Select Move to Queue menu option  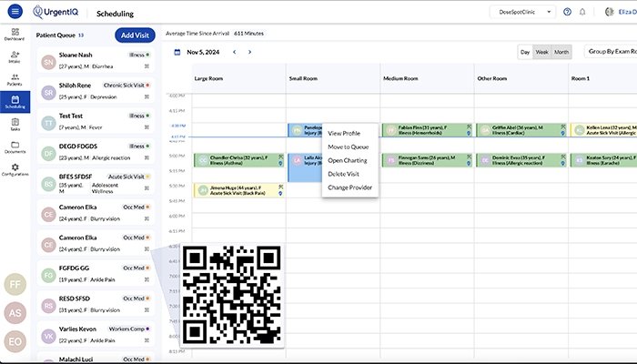(x=348, y=147)
